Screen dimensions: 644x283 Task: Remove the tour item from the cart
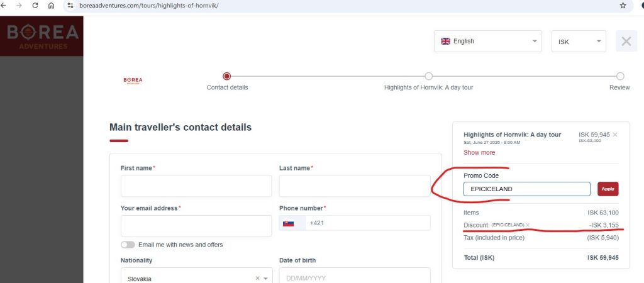tap(615, 135)
